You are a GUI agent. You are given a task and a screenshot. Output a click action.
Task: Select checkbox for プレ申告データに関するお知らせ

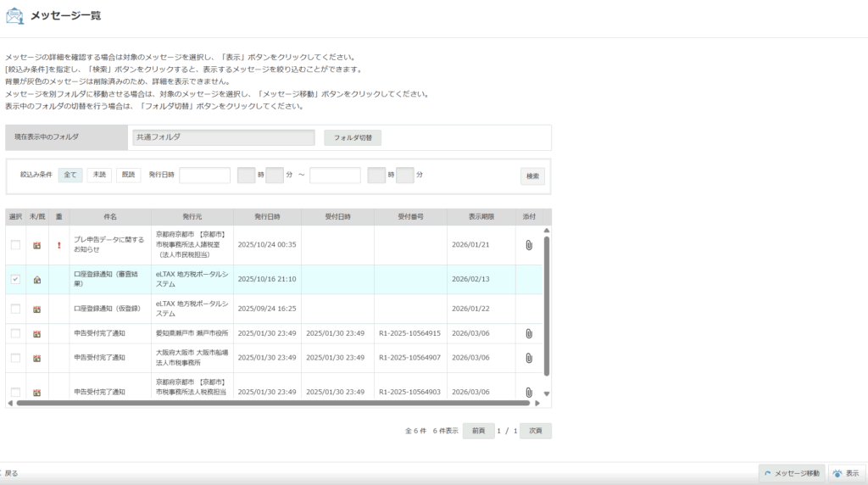[15, 245]
